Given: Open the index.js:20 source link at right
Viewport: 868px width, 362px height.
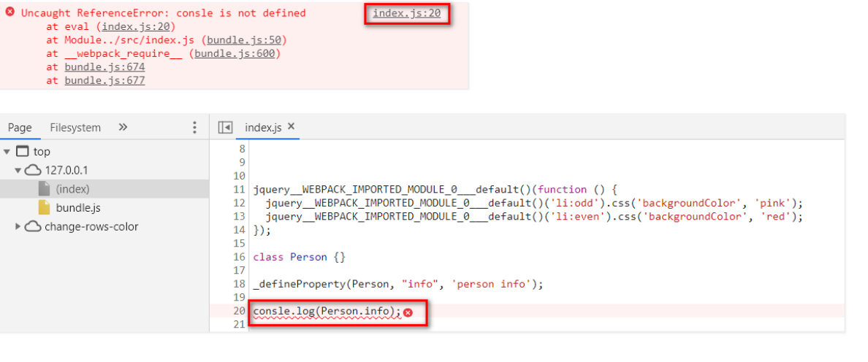Looking at the screenshot, I should click(x=406, y=13).
